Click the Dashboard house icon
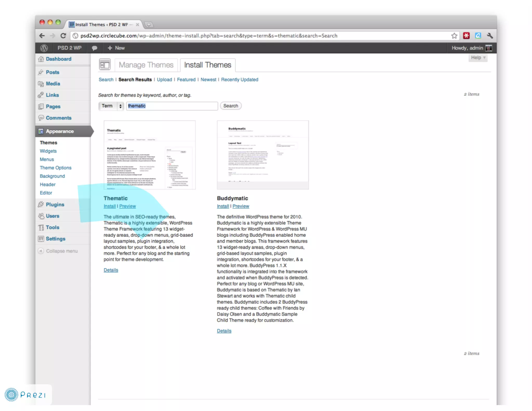Image resolution: width=532 pixels, height=411 pixels. point(41,59)
